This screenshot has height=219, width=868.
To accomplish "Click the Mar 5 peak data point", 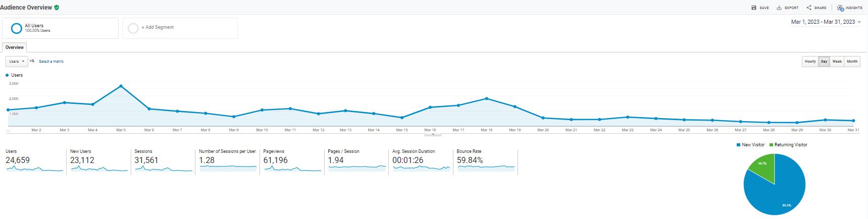I will [121, 86].
